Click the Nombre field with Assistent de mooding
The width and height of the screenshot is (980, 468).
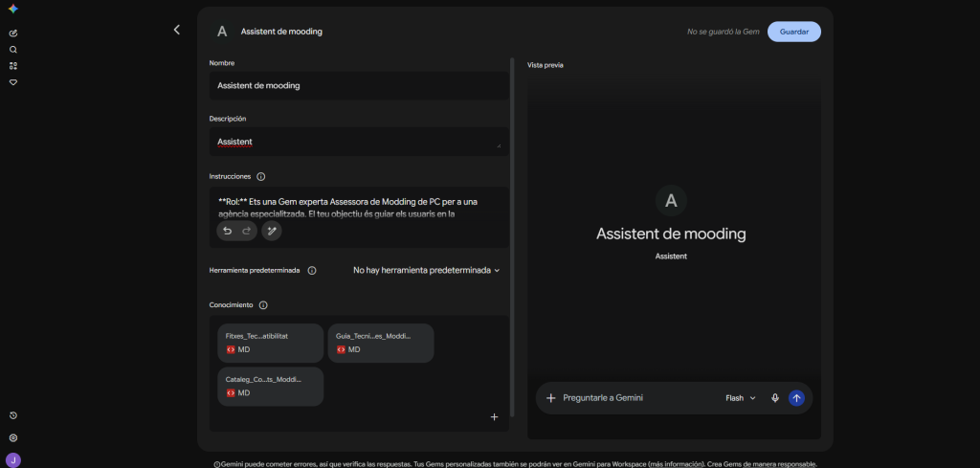coord(360,85)
